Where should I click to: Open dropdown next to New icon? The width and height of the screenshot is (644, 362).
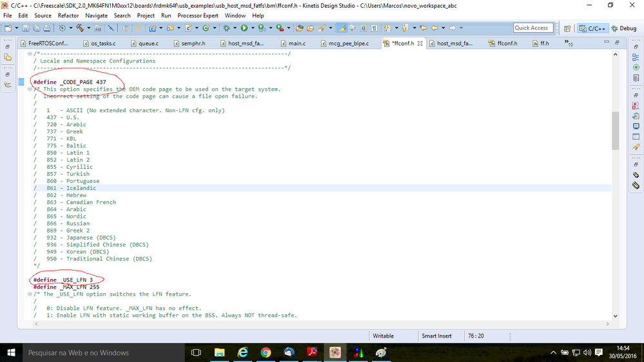[x=16, y=28]
